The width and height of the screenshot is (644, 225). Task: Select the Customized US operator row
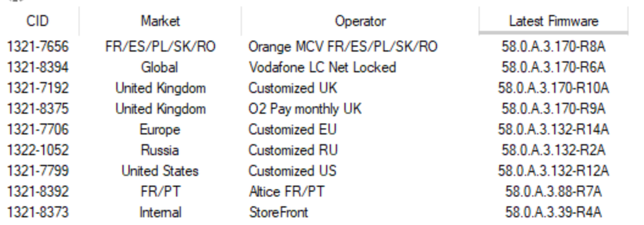(x=292, y=171)
